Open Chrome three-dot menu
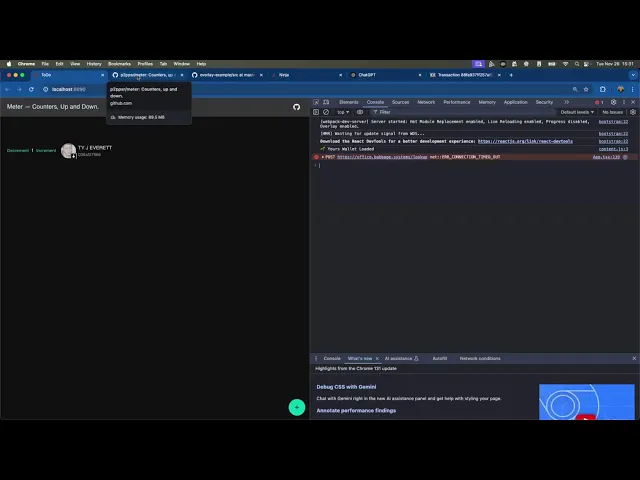This screenshot has width=640, height=480. pos(632,89)
